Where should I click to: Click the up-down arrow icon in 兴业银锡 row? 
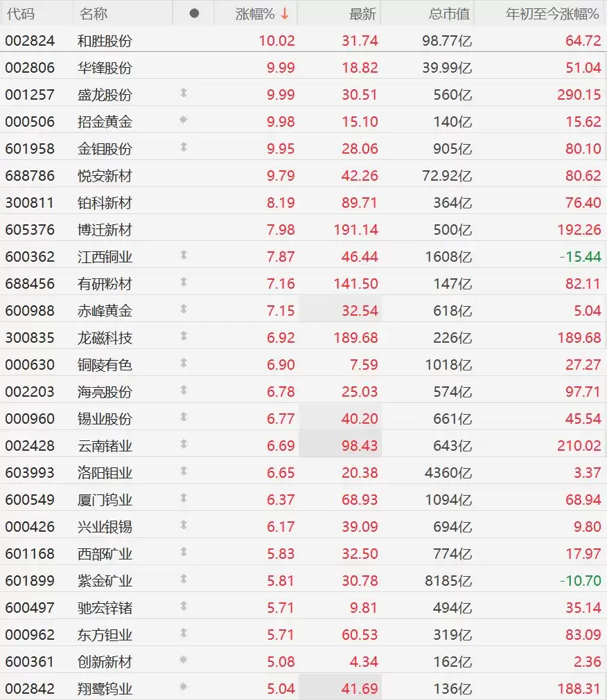183,525
